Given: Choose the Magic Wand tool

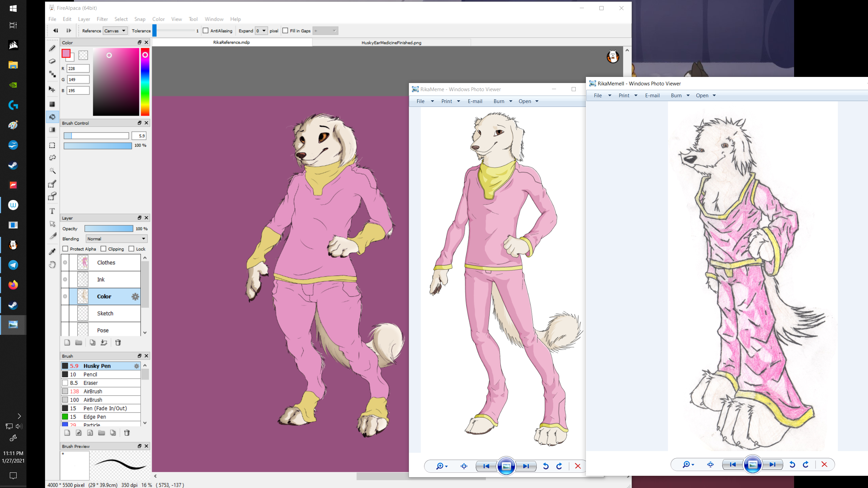Looking at the screenshot, I should [x=52, y=170].
